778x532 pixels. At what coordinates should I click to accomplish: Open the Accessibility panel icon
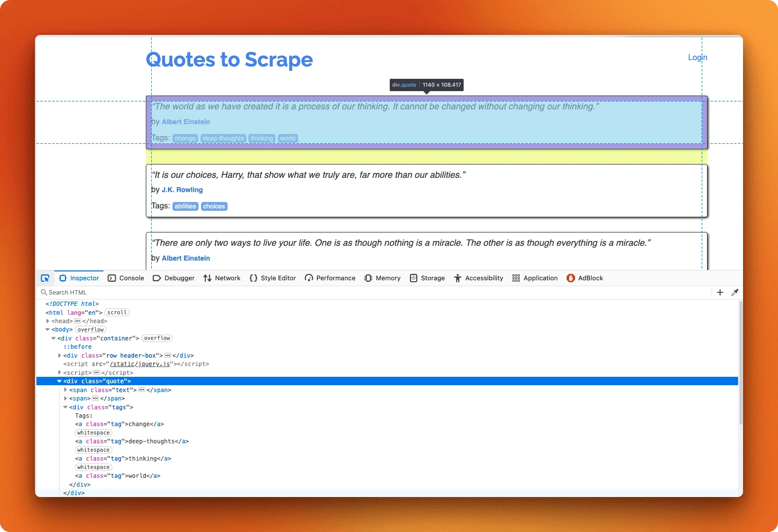(457, 278)
